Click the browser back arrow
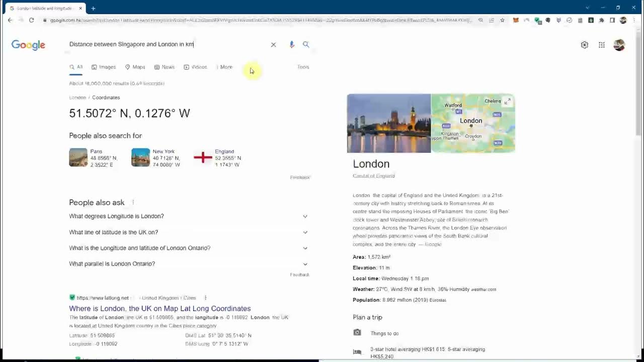This screenshot has width=644, height=362. click(10, 20)
